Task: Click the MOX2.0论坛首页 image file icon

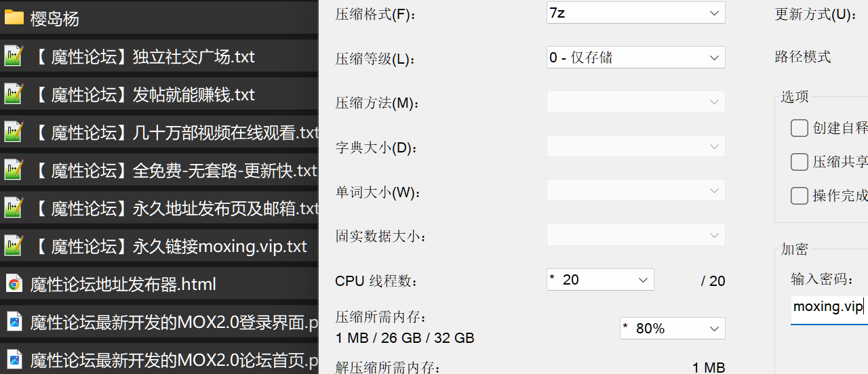Action: [14, 360]
